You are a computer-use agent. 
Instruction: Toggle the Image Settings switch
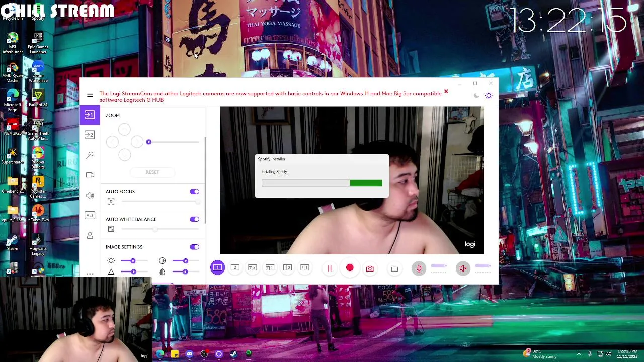pyautogui.click(x=194, y=247)
